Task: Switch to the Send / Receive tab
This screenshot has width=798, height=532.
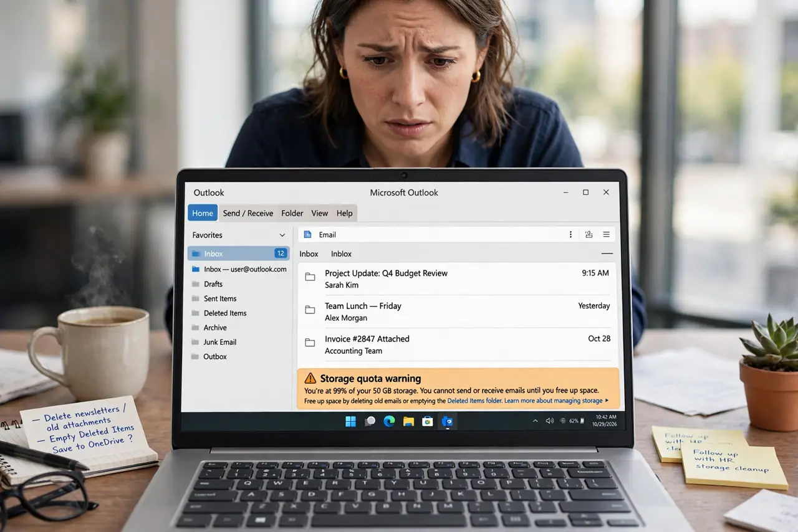Action: point(248,213)
